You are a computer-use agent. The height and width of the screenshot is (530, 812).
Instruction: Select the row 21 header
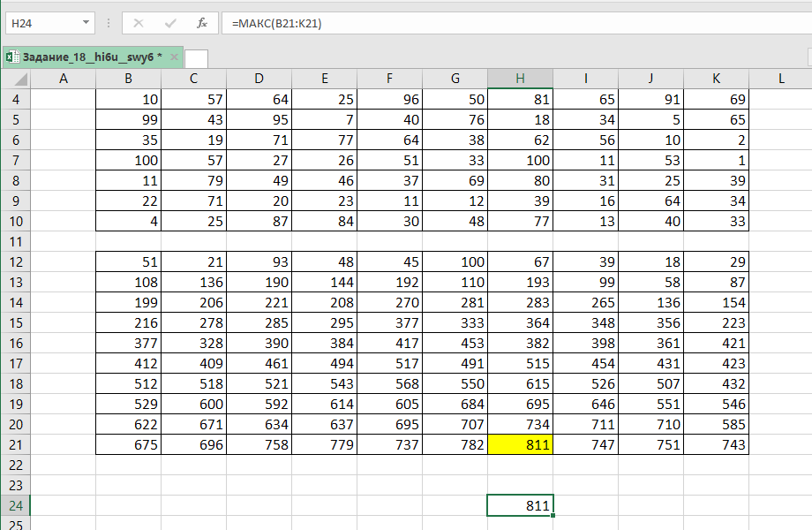15,444
